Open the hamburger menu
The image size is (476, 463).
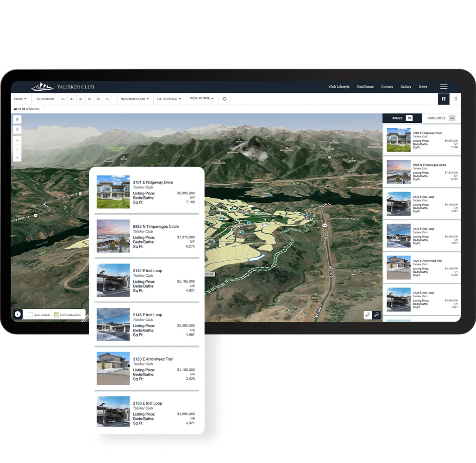point(444,87)
